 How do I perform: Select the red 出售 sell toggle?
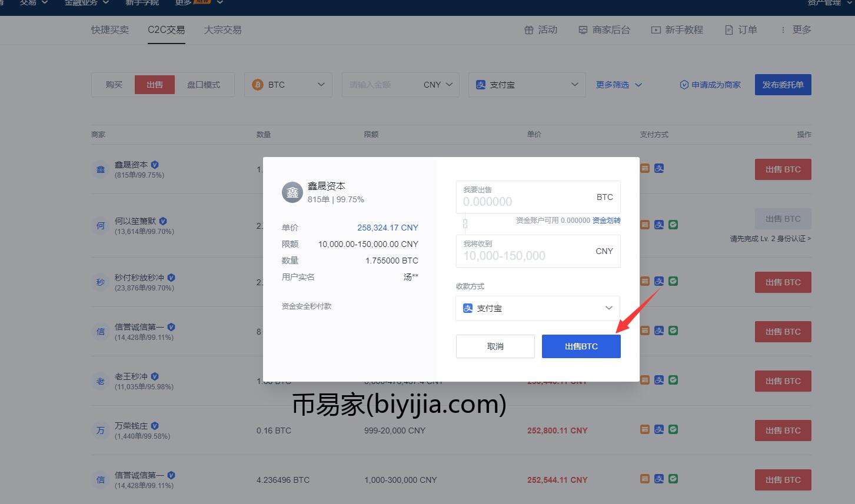[x=155, y=85]
